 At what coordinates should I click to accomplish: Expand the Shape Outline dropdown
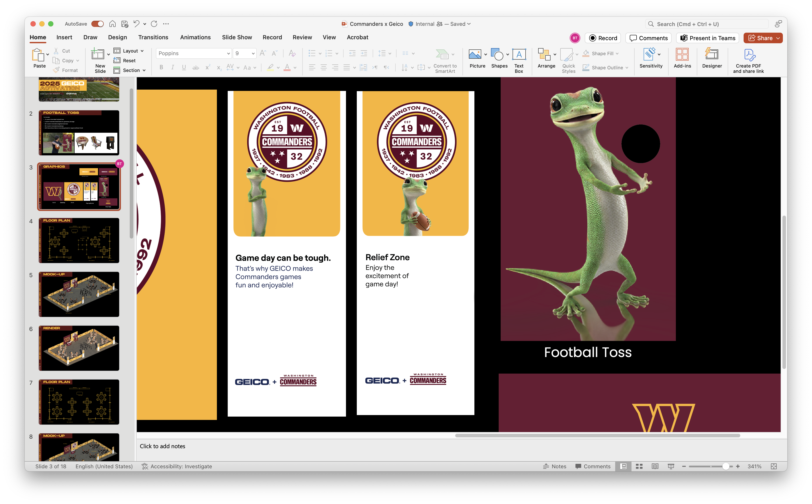pyautogui.click(x=627, y=68)
